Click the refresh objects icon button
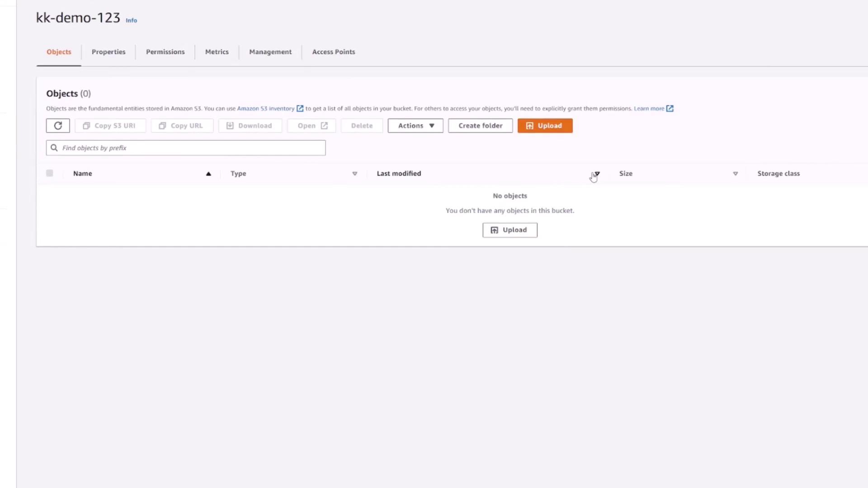 pos(58,126)
